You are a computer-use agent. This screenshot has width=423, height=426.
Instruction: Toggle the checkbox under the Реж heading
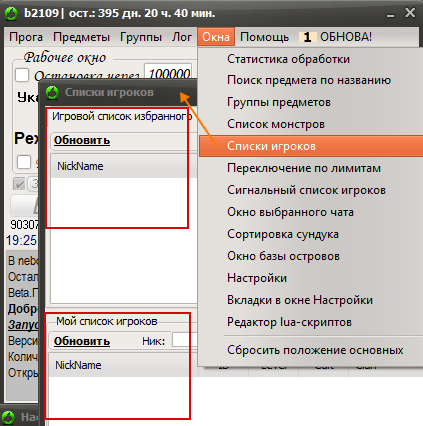click(x=24, y=162)
